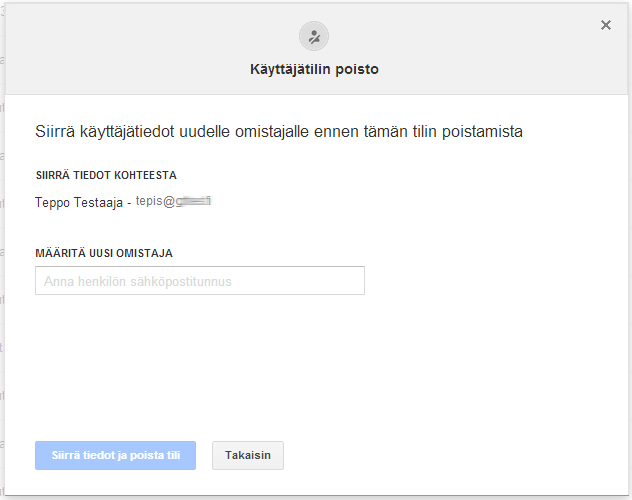
Task: Close the Käyttäjätilin poisto dialog with X
Action: [605, 25]
